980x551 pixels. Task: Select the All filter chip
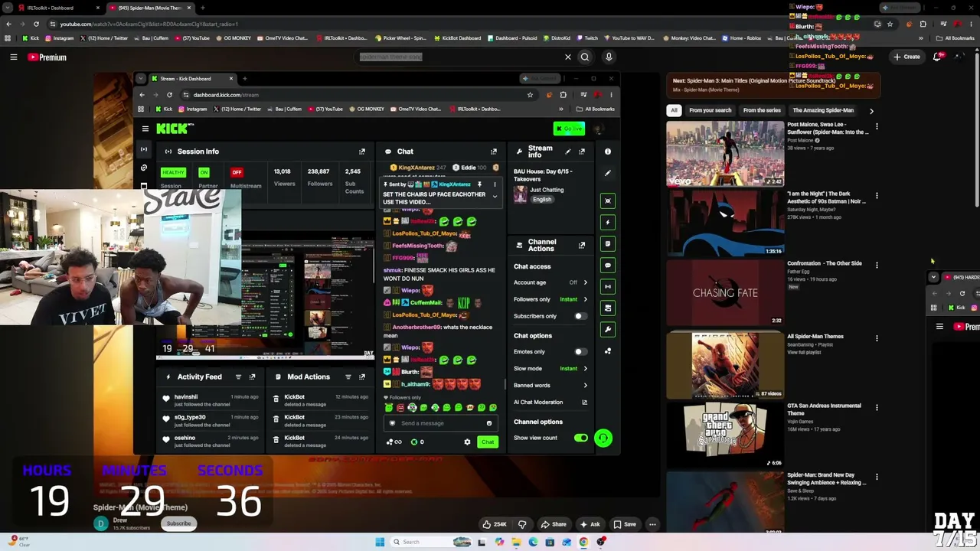(x=674, y=110)
